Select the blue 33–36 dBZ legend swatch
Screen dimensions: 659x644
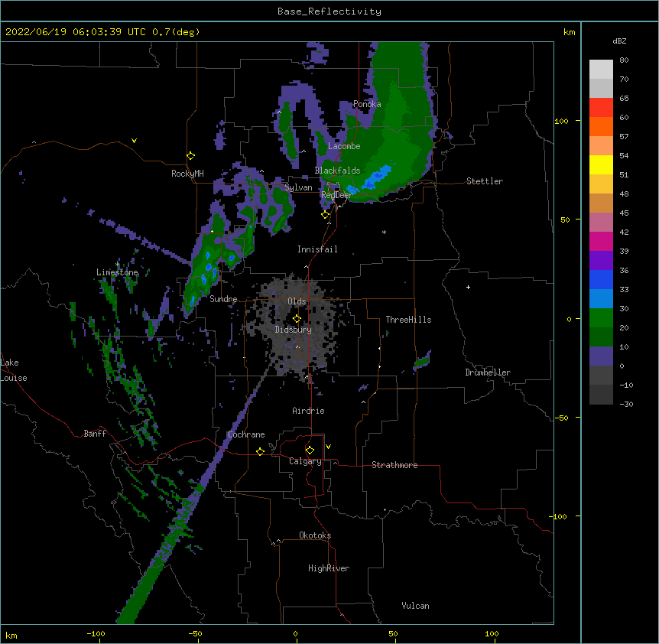pyautogui.click(x=601, y=279)
